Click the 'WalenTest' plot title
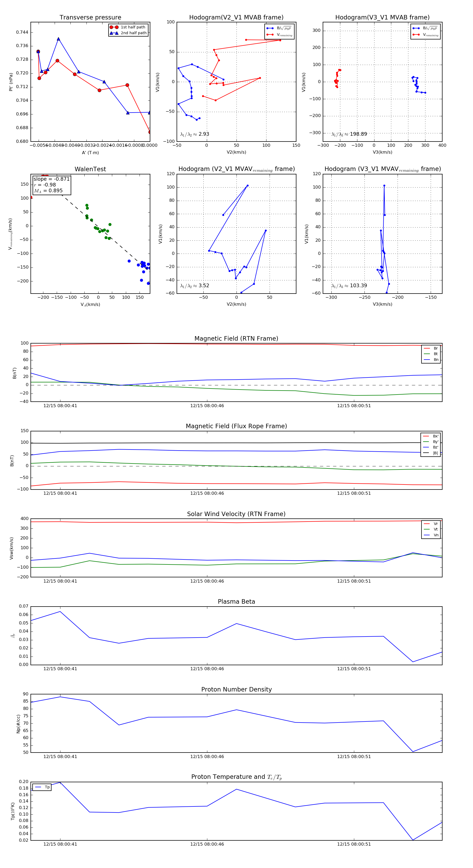The width and height of the screenshot is (473, 868). coord(90,169)
